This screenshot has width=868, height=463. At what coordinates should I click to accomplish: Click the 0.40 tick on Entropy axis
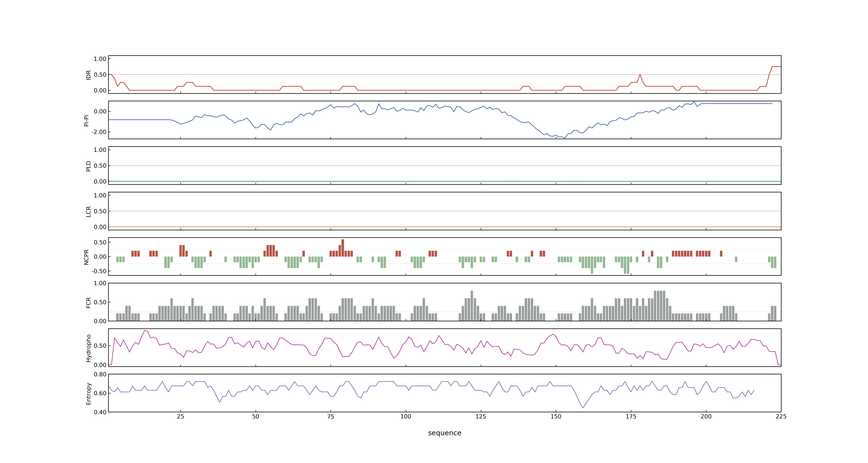[x=100, y=412]
